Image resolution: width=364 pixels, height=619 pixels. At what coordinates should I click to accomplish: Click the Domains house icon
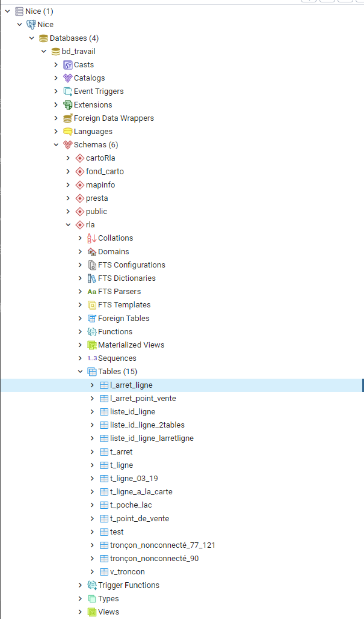pyautogui.click(x=92, y=252)
